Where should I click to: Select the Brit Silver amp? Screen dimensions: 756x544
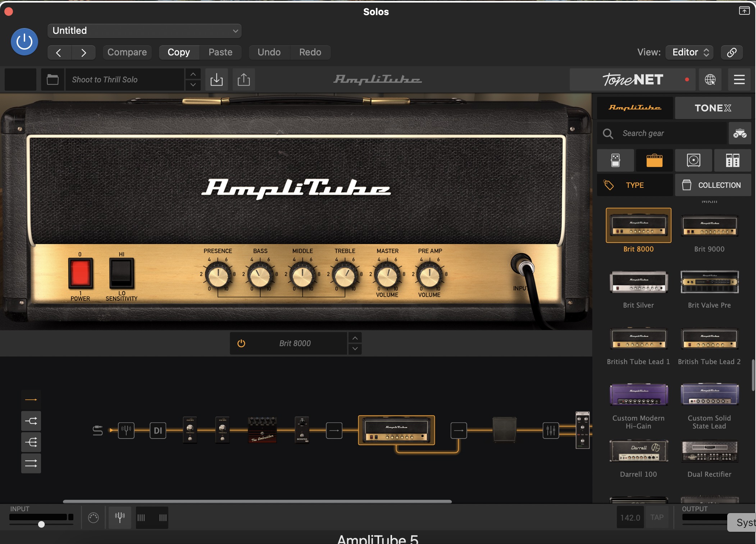638,282
